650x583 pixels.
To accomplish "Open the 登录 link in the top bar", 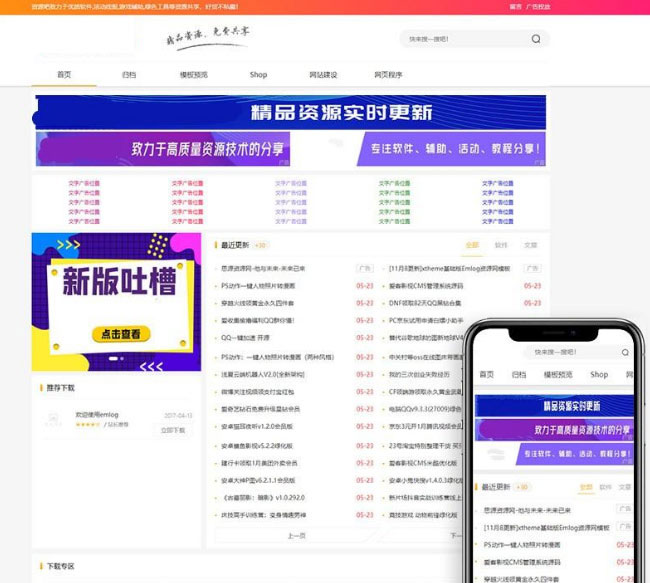I will click(x=516, y=5).
